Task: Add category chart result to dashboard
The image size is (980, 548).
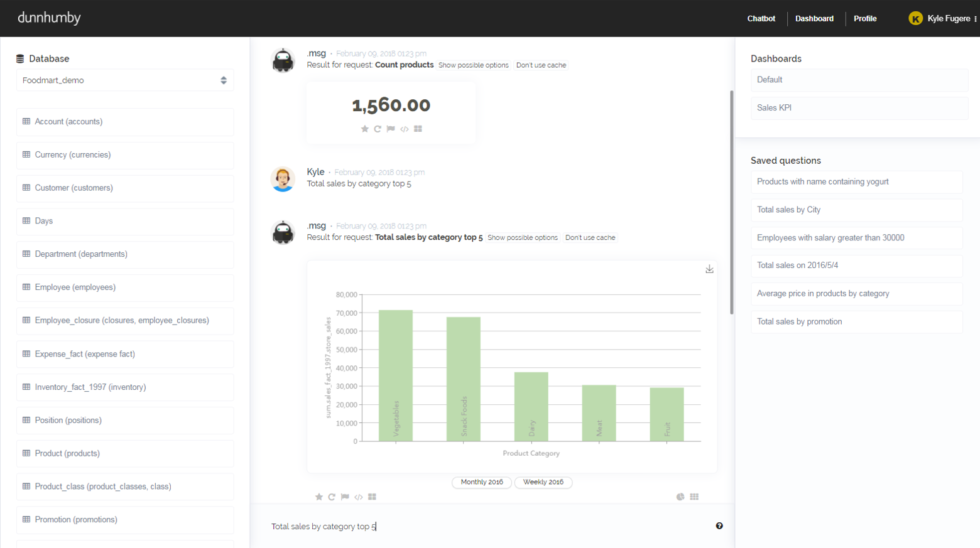Action: pos(372,497)
